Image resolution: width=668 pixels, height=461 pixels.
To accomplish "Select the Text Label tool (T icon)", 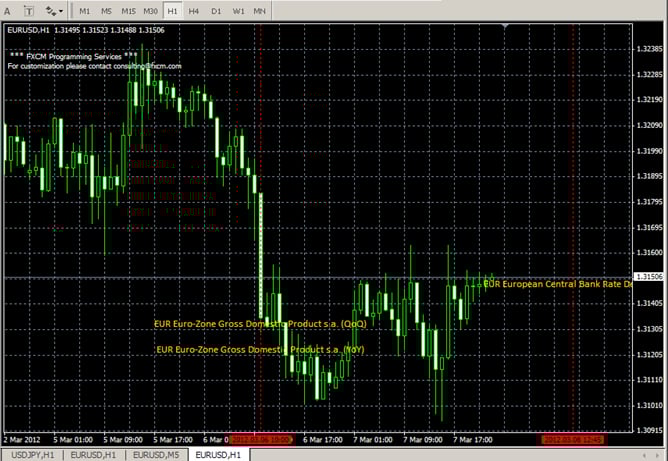I will [x=30, y=10].
